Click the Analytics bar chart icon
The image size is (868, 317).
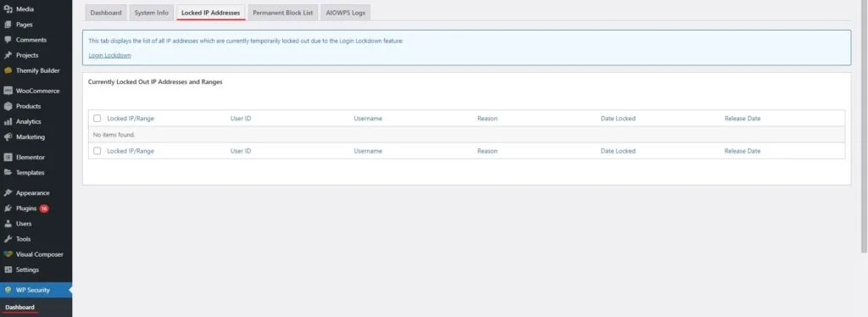(x=8, y=122)
